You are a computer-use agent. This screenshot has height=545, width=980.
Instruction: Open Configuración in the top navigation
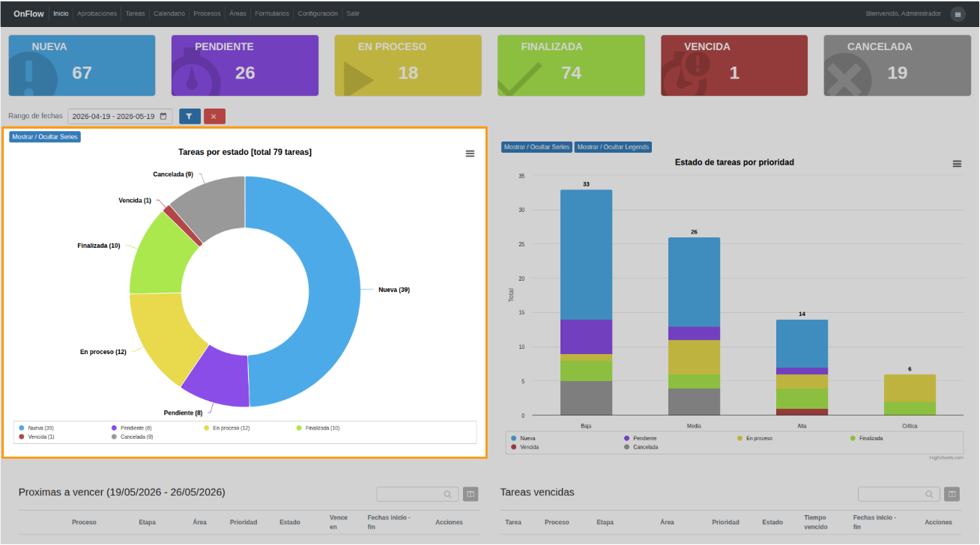tap(318, 13)
